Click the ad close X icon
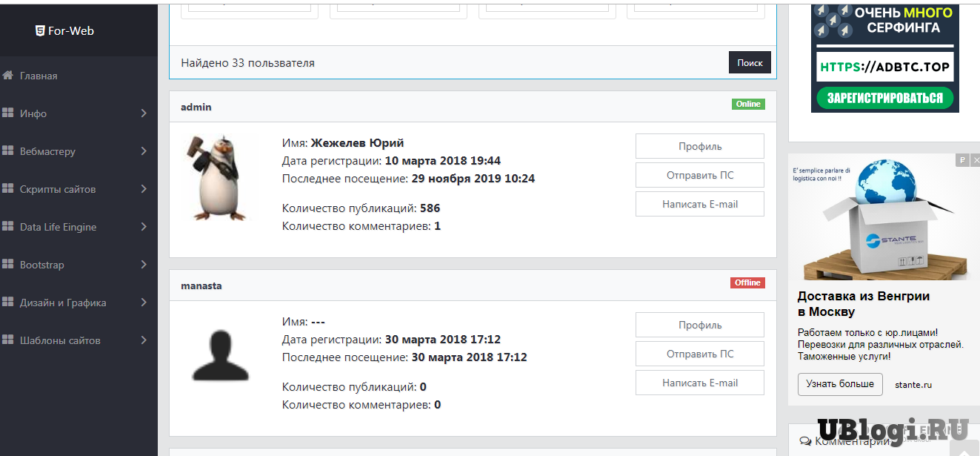The width and height of the screenshot is (980, 456). [x=974, y=160]
